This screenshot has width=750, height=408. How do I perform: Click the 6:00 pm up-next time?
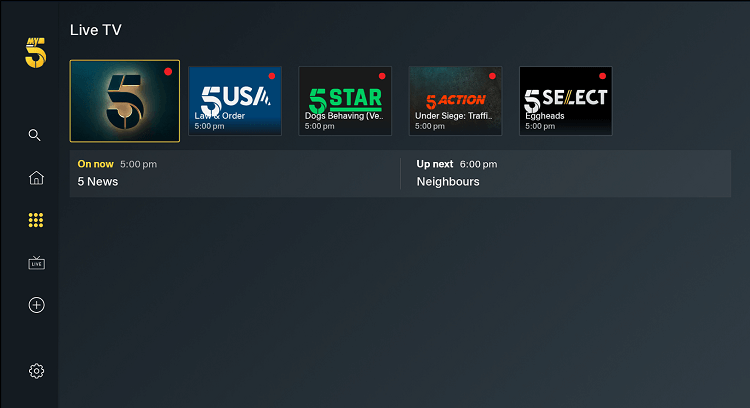pyautogui.click(x=478, y=165)
